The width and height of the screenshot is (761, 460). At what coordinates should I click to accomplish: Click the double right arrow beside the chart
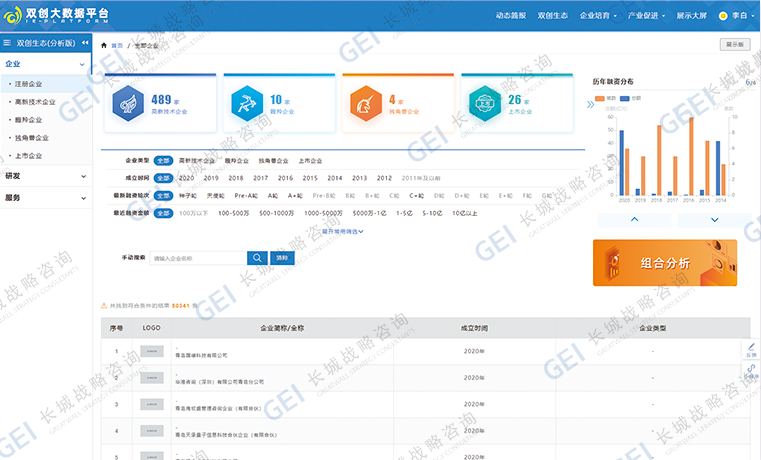(590, 104)
